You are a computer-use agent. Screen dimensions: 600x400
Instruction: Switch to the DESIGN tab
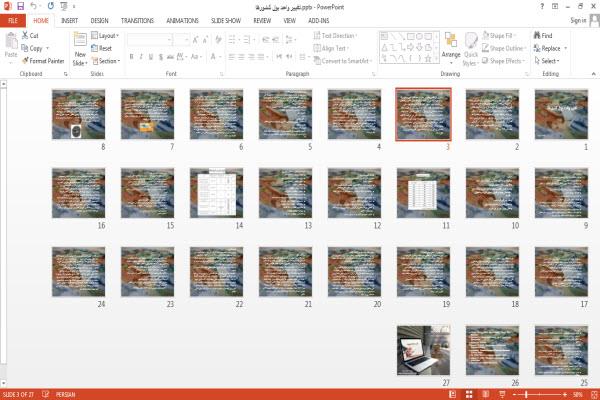click(99, 21)
